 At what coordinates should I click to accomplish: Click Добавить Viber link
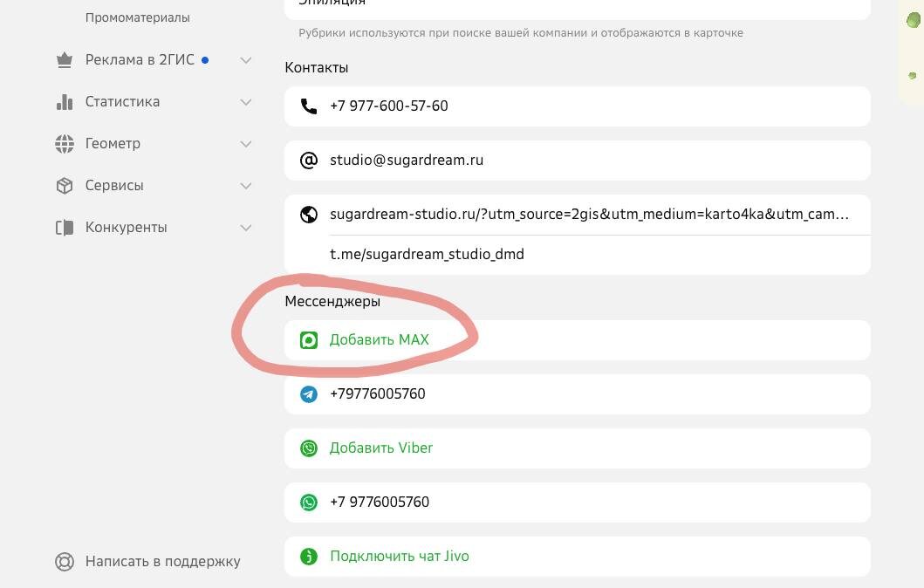click(x=381, y=448)
